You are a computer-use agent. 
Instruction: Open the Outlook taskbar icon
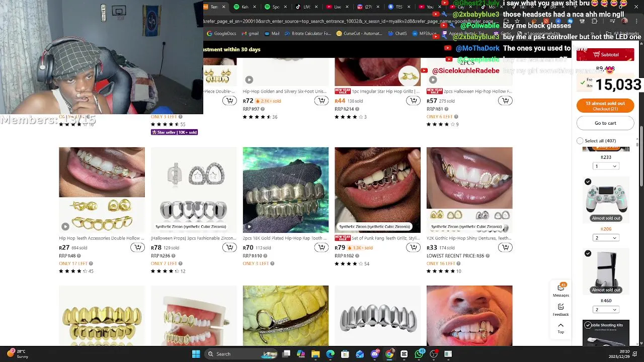tap(360, 354)
